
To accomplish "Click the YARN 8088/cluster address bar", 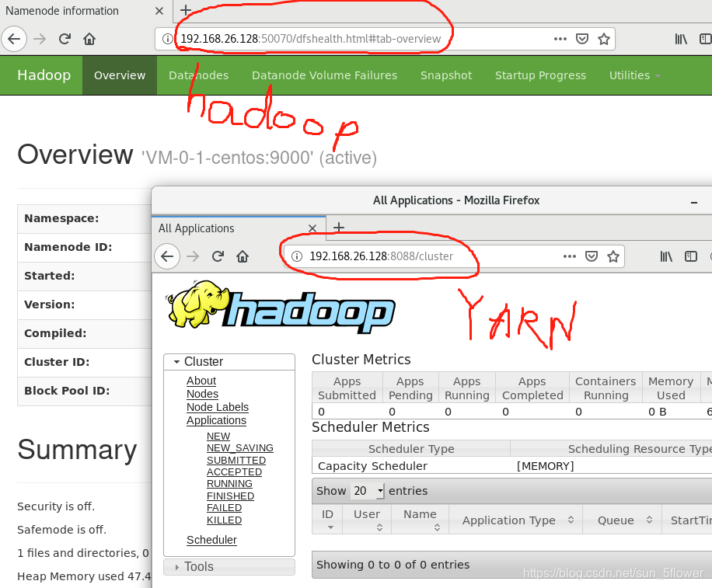I will coord(382,256).
